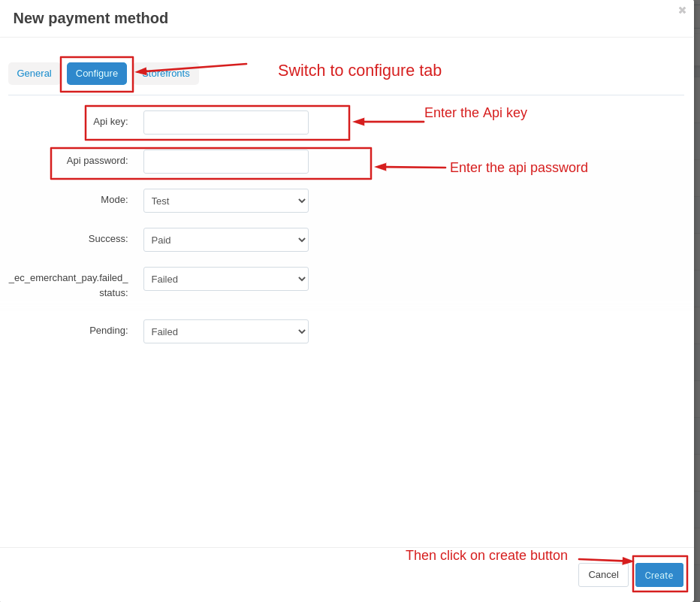
Task: Click the 'Success:' label
Action: coord(108,239)
